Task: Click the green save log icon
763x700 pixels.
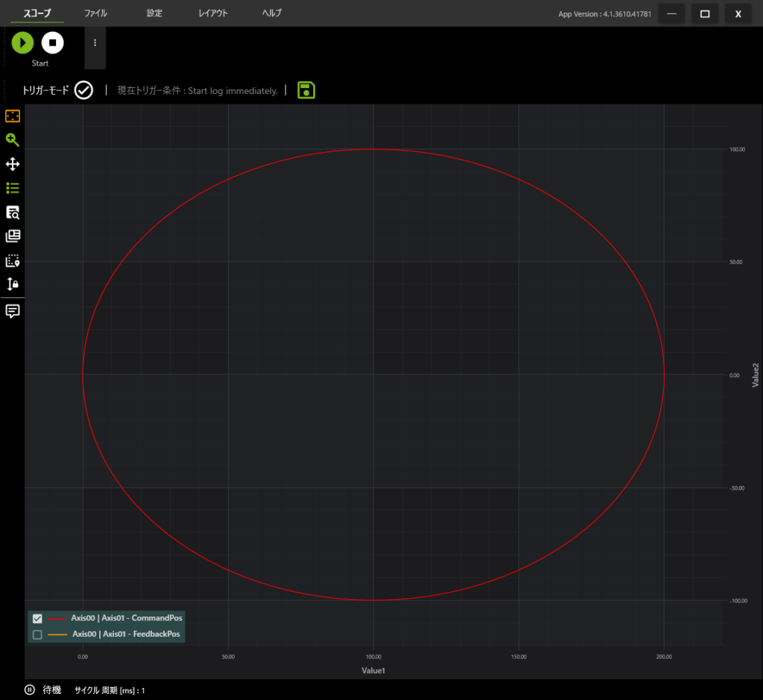Action: click(306, 90)
